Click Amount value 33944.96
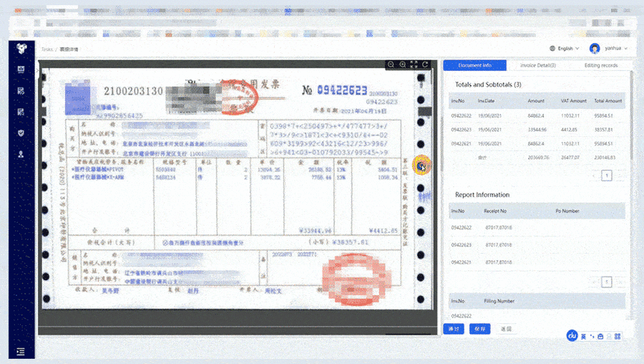This screenshot has width=644, height=364. (x=537, y=130)
